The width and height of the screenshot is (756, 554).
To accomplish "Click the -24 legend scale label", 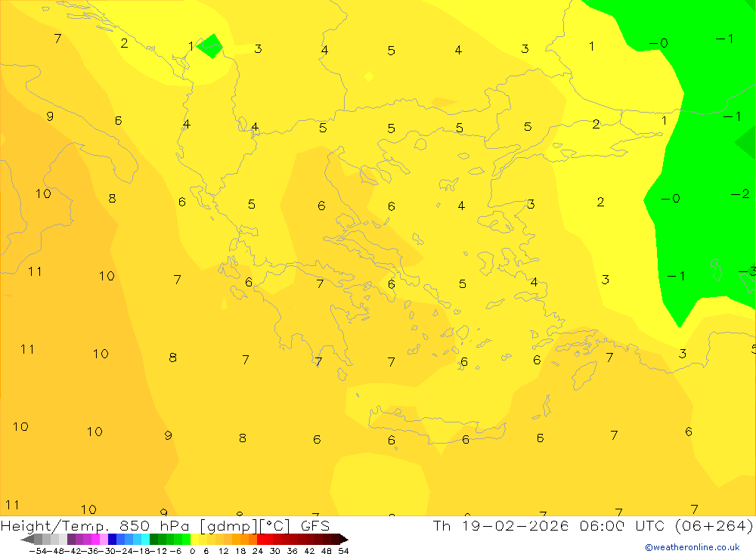I will coord(125,551).
